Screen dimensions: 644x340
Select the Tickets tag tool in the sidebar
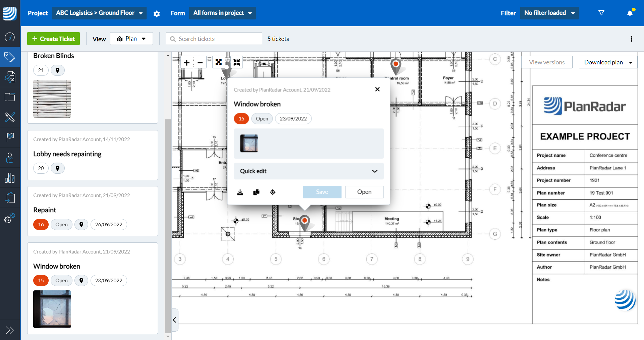pos(10,57)
